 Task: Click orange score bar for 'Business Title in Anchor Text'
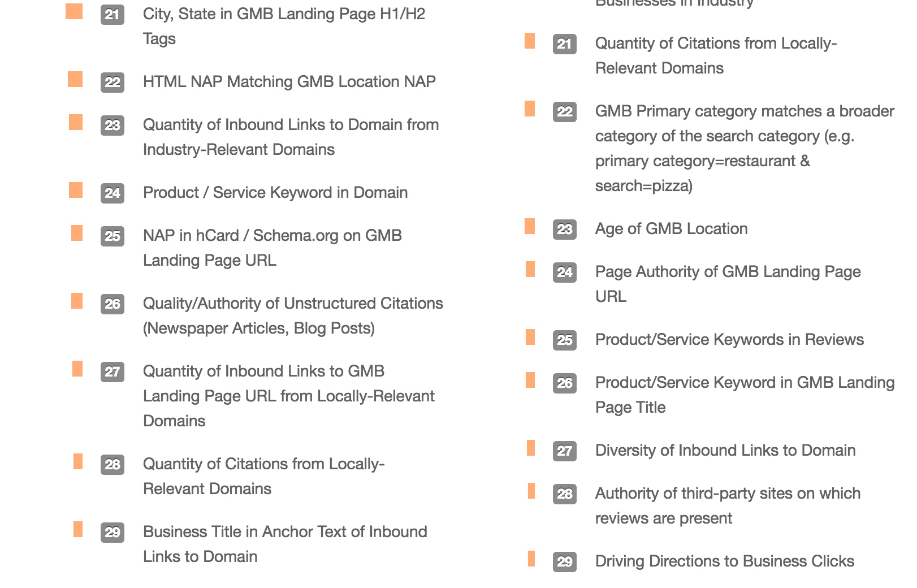78,529
